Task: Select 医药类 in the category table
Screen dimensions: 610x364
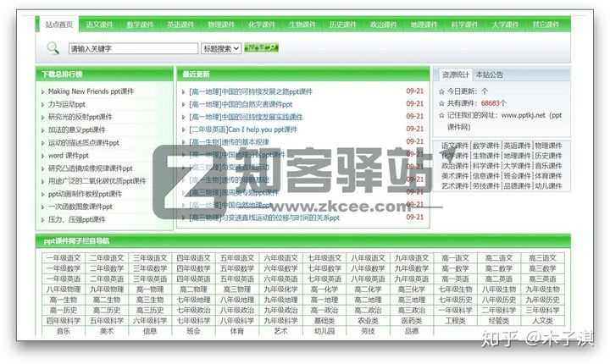Action: 412,321
